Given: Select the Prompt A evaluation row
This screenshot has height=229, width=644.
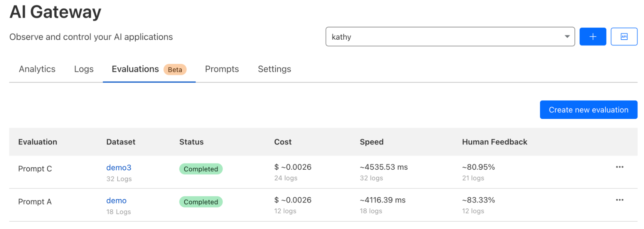Looking at the screenshot, I should click(x=35, y=202).
